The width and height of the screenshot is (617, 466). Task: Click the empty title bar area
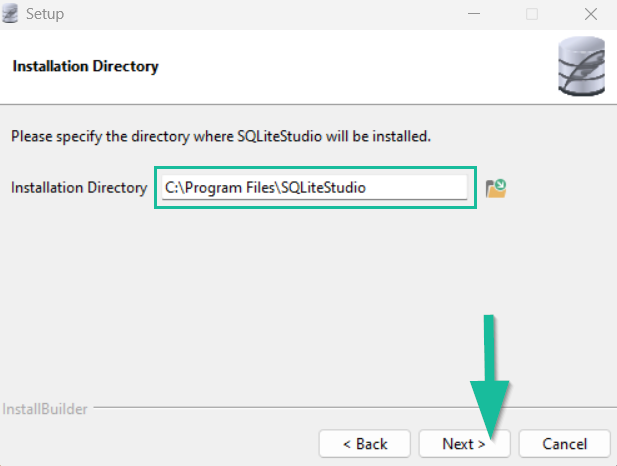click(250, 14)
